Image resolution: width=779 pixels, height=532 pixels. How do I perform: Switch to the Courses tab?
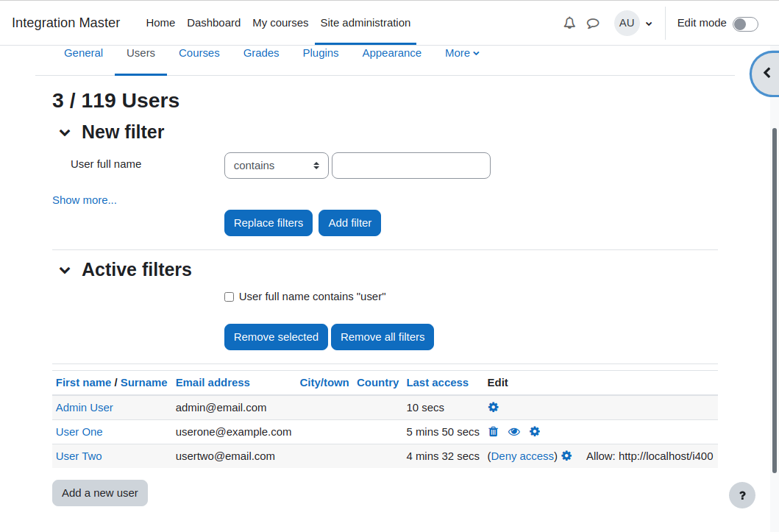199,53
